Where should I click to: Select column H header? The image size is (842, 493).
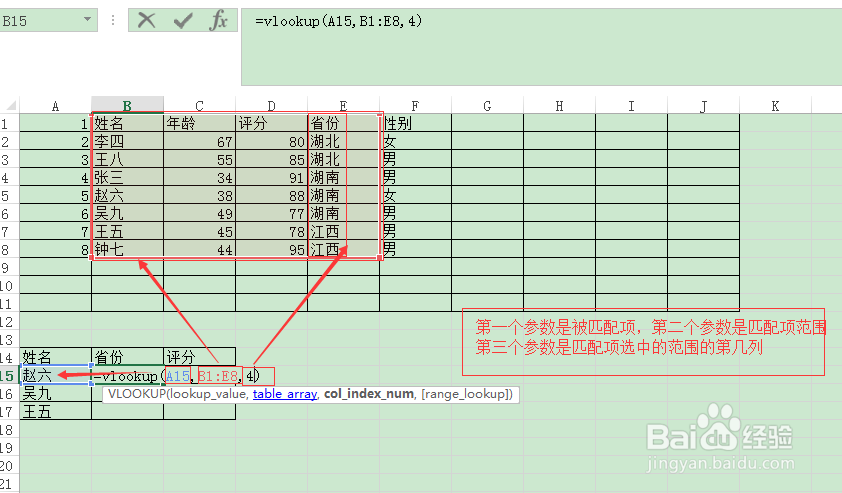[x=559, y=105]
